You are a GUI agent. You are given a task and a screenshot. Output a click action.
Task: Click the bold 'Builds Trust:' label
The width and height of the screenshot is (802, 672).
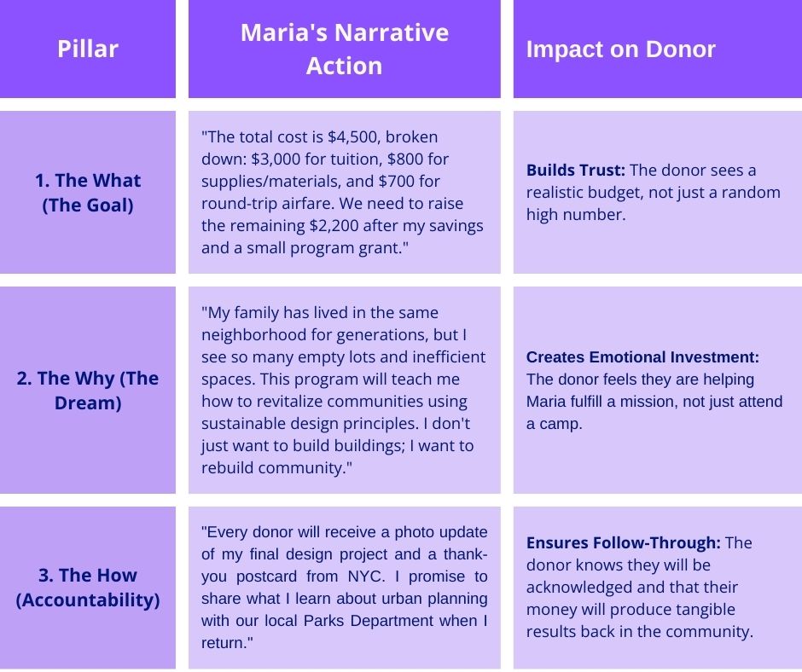coord(576,170)
